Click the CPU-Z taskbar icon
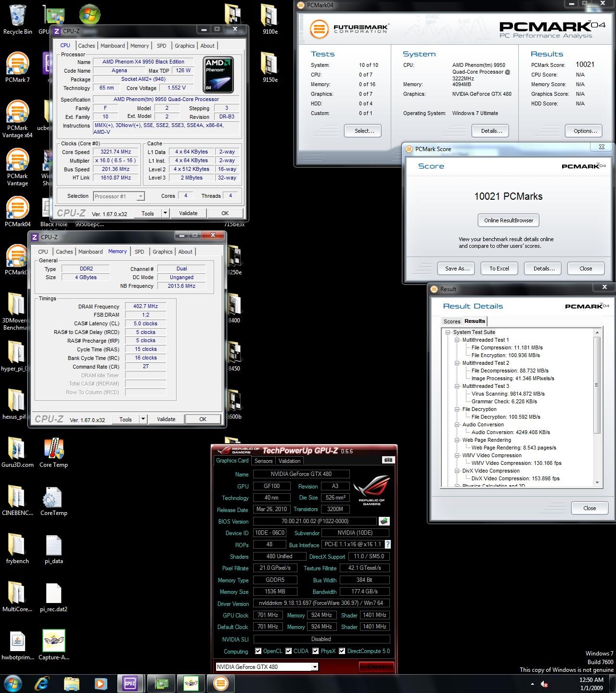This screenshot has width=616, height=693. 130,683
